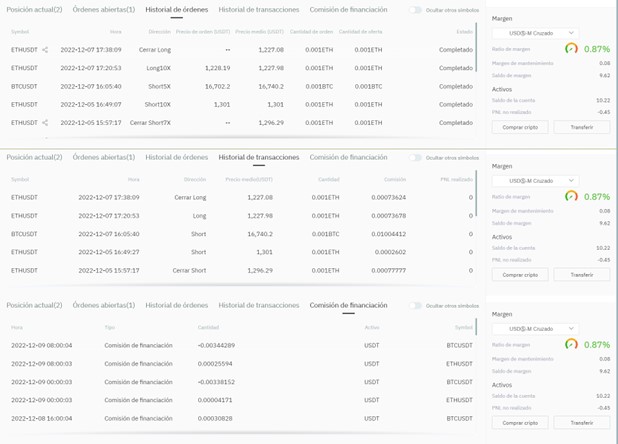Click margin ratio gauge icon in middle panel
The width and height of the screenshot is (618, 444).
[x=571, y=196]
